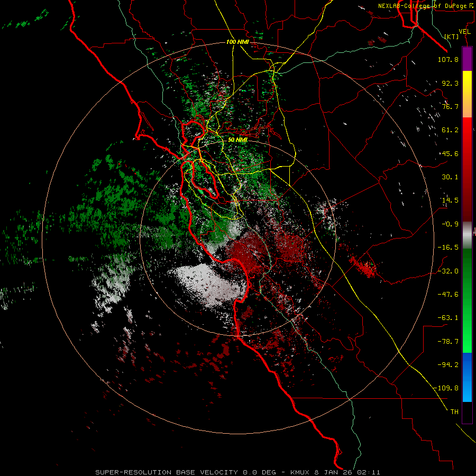This screenshot has width=476, height=476.
Task: Select the -78.7 legend value
Action: [448, 342]
